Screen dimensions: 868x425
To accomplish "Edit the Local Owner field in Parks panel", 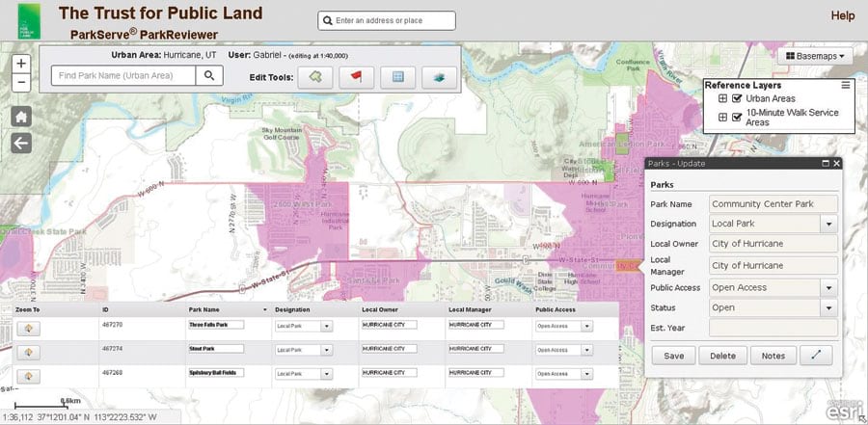I will click(773, 244).
